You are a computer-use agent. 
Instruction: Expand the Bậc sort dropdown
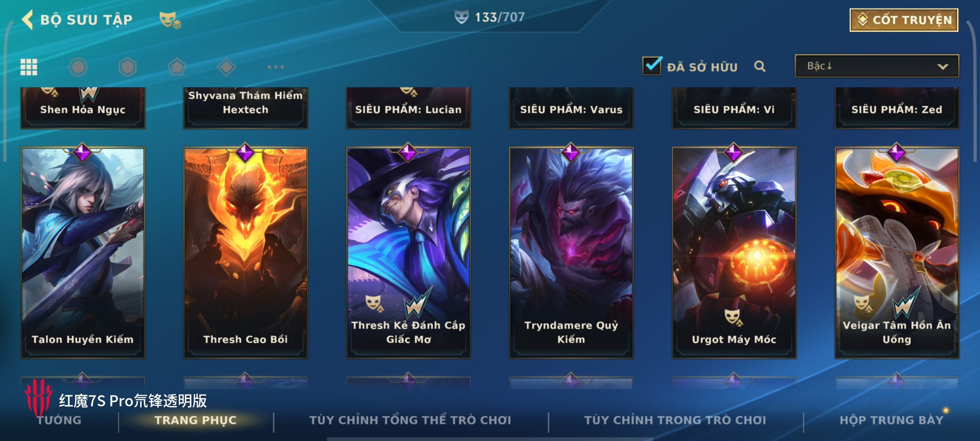click(x=877, y=66)
